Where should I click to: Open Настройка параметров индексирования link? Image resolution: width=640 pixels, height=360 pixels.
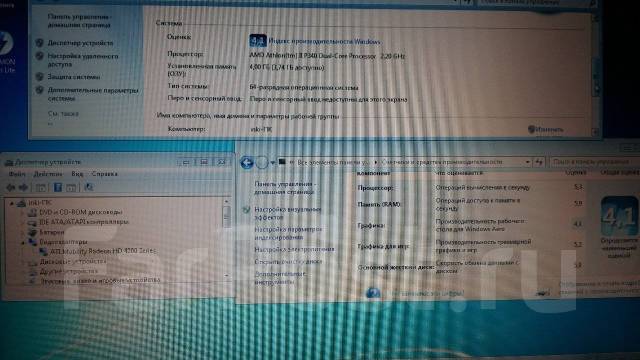[288, 233]
